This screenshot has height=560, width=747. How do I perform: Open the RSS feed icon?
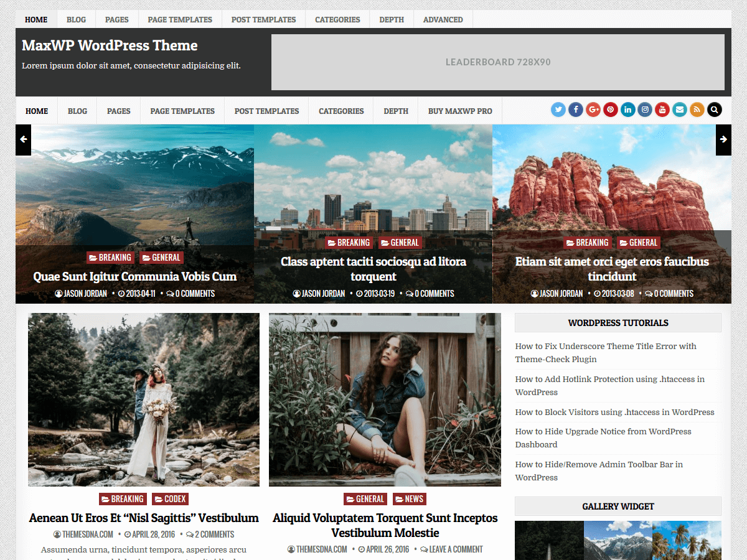(x=697, y=110)
